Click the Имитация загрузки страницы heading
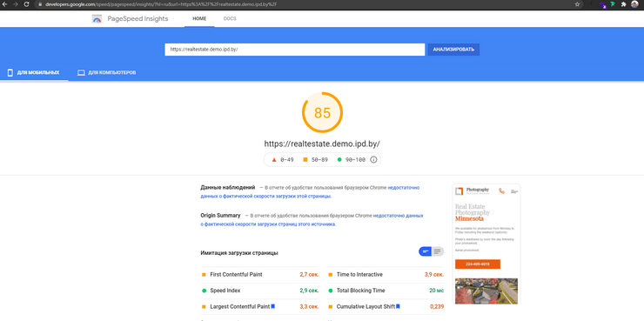Viewport: 644px width, 321px height. click(x=239, y=253)
